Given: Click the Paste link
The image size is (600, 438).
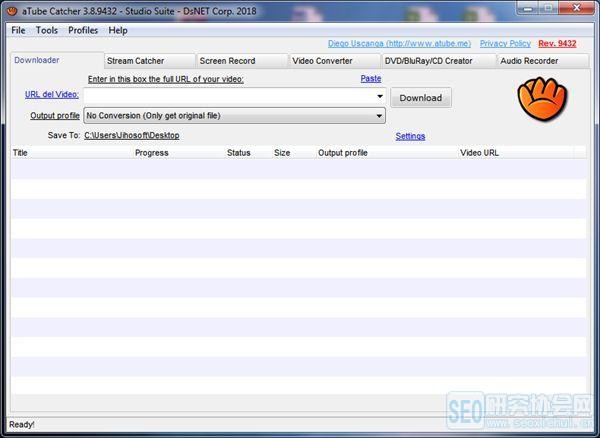Looking at the screenshot, I should 371,78.
